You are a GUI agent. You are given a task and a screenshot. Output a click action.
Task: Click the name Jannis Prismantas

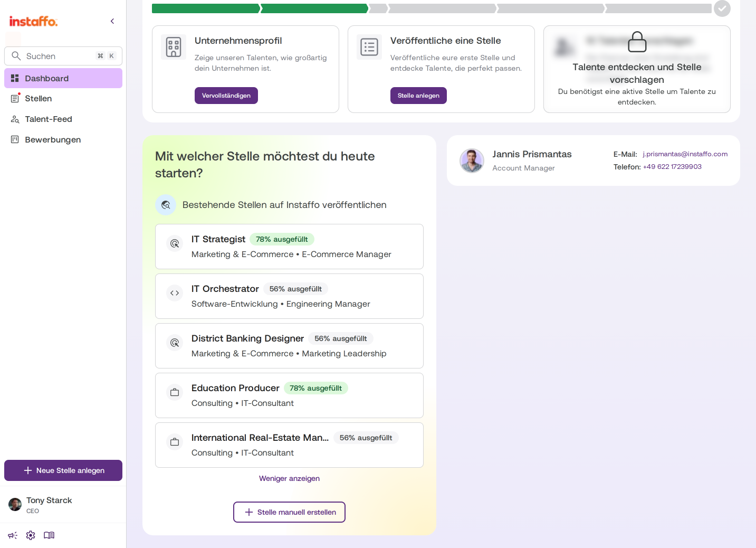pos(532,154)
